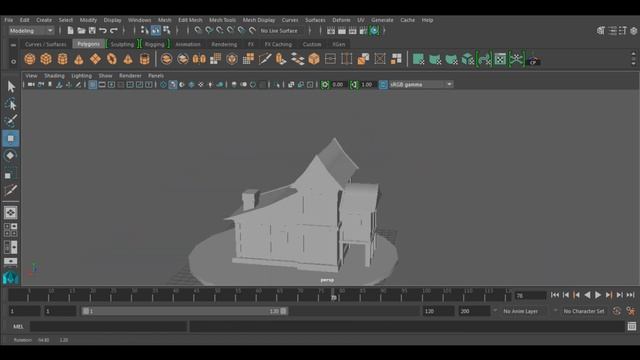Image resolution: width=640 pixels, height=360 pixels.
Task: Open the sRGB gamma view transform dropdown
Action: [x=421, y=84]
